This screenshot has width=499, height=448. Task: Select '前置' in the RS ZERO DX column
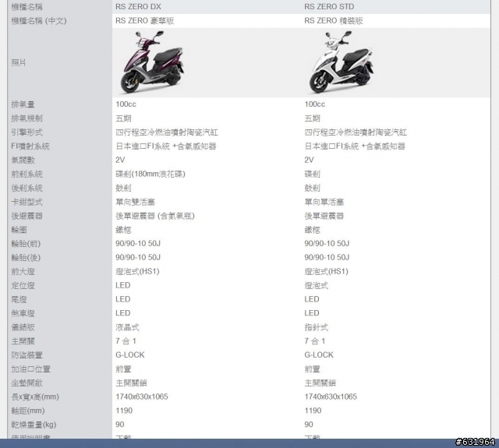click(x=123, y=369)
